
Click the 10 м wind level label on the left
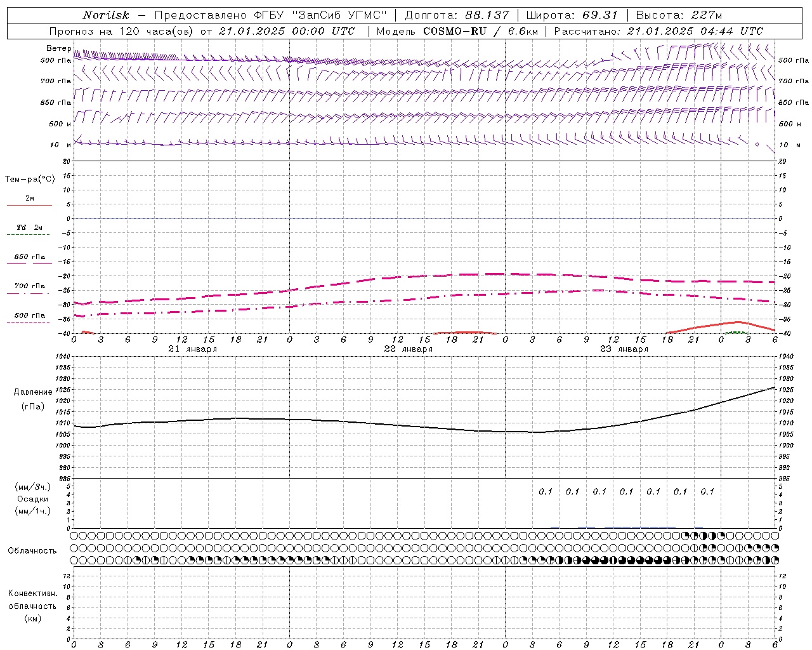[61, 145]
